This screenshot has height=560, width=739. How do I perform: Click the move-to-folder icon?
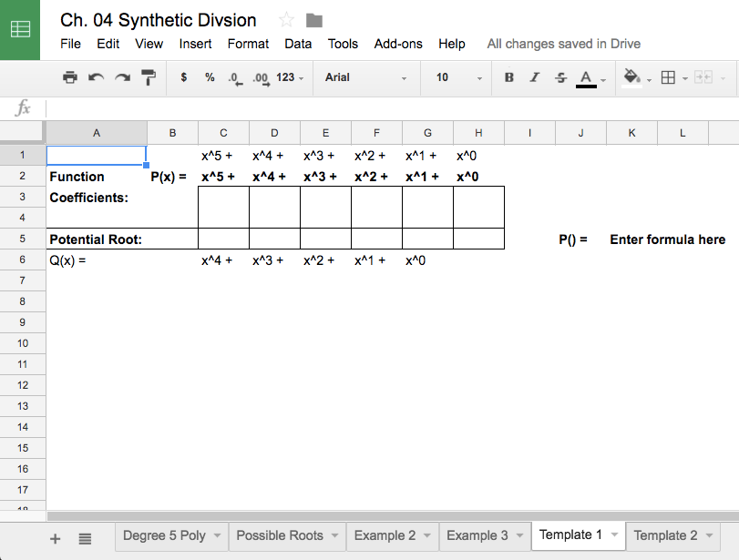(313, 20)
